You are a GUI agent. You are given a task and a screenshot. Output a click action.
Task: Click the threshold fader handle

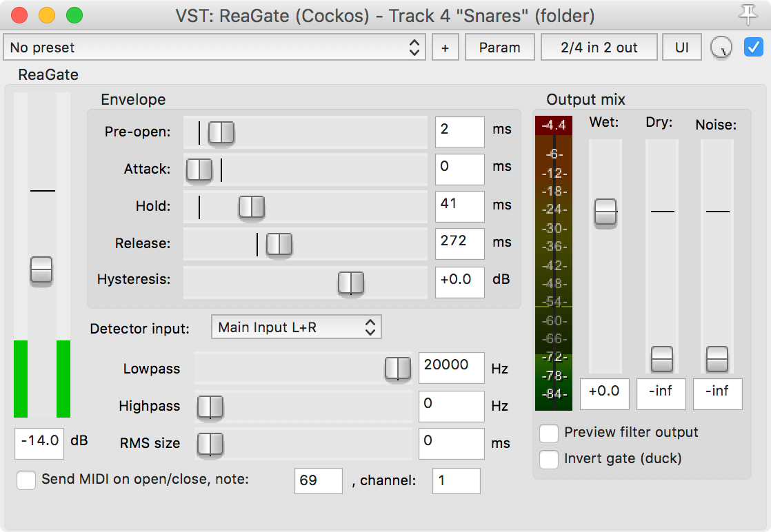tap(41, 269)
